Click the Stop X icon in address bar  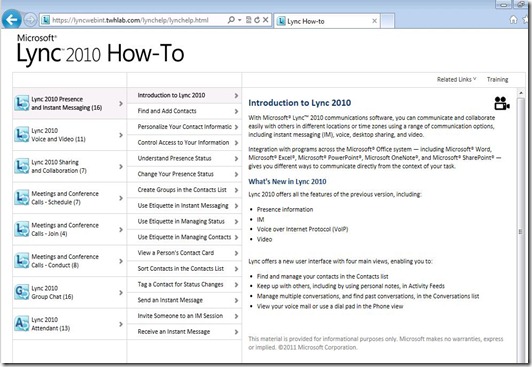[x=266, y=20]
